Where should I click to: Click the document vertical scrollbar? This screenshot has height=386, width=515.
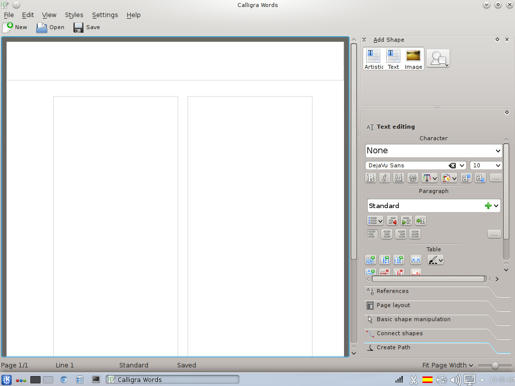354,152
